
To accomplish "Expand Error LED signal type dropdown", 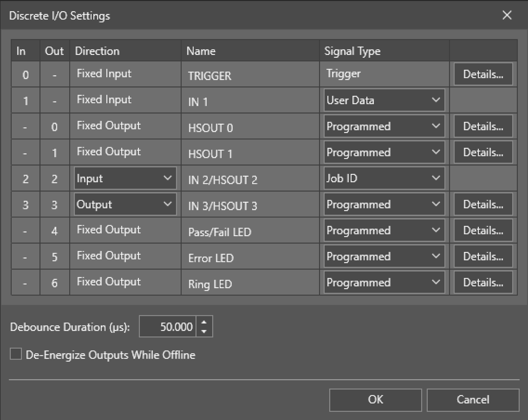I will [x=384, y=257].
